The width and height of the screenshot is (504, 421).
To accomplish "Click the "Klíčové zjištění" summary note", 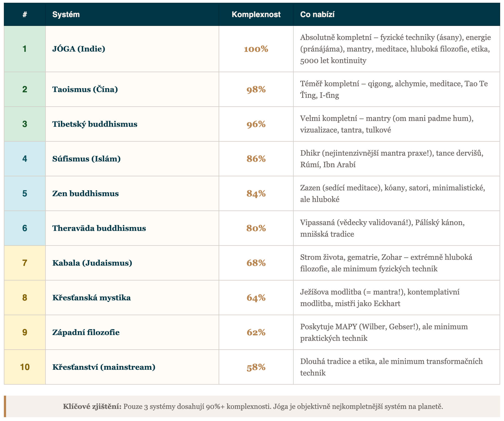I will (x=253, y=406).
